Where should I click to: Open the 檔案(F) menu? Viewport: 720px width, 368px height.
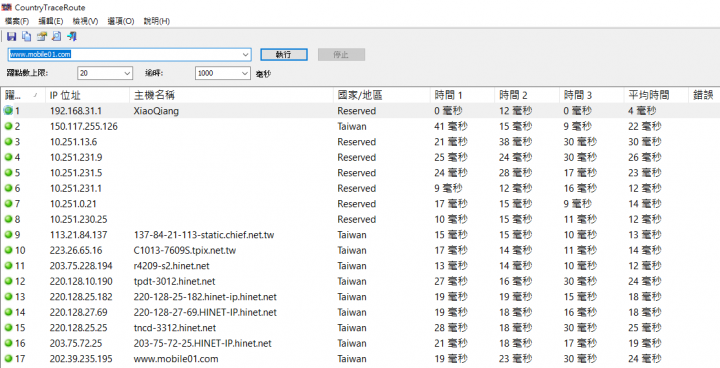tap(17, 21)
